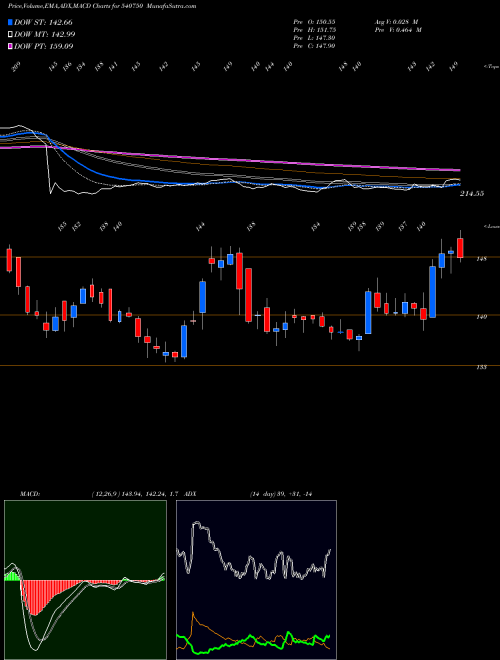Click the magenta DOW PT legend swatch
Viewport: 500px width, 660px height.
point(10,46)
